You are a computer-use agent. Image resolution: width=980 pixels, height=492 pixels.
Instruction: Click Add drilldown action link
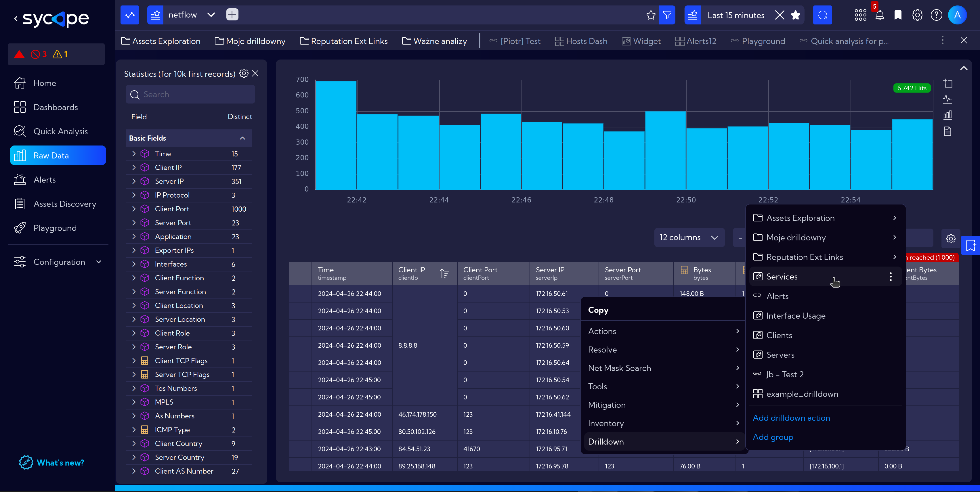pyautogui.click(x=791, y=418)
